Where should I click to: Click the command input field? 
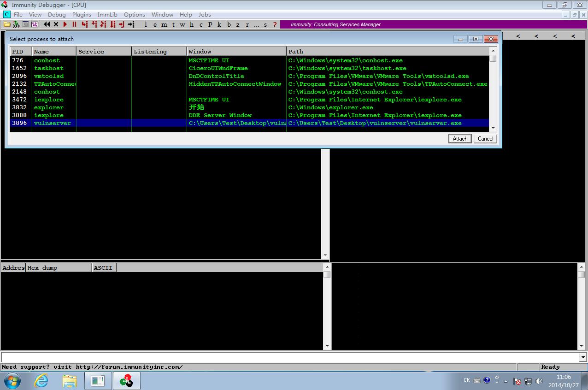(290, 357)
